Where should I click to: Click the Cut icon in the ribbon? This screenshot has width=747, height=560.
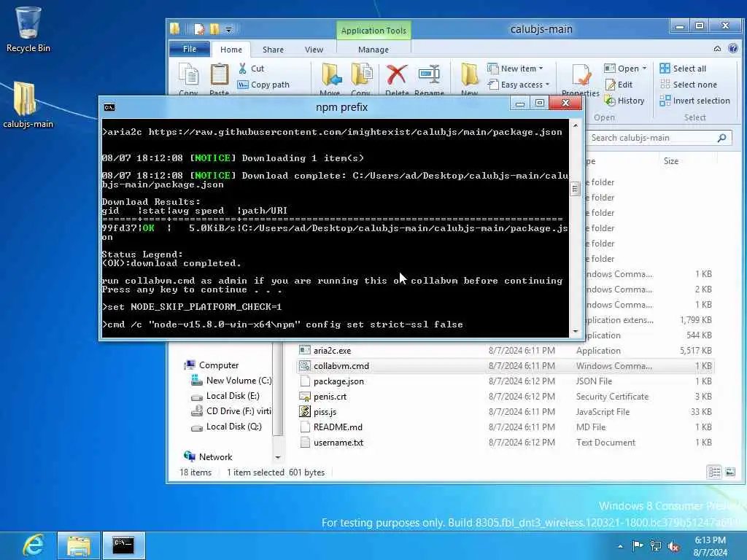(x=243, y=69)
